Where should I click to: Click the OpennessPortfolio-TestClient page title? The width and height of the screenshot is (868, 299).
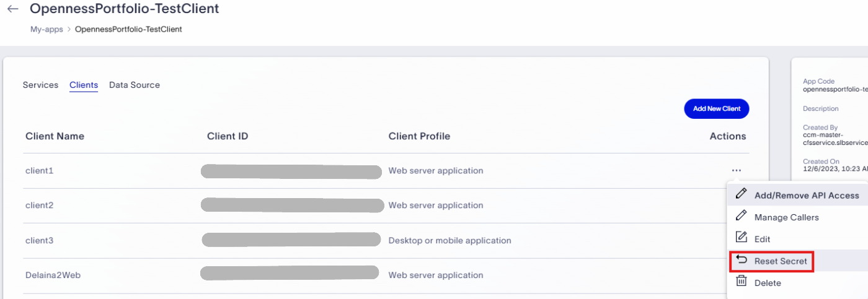pyautogui.click(x=124, y=9)
